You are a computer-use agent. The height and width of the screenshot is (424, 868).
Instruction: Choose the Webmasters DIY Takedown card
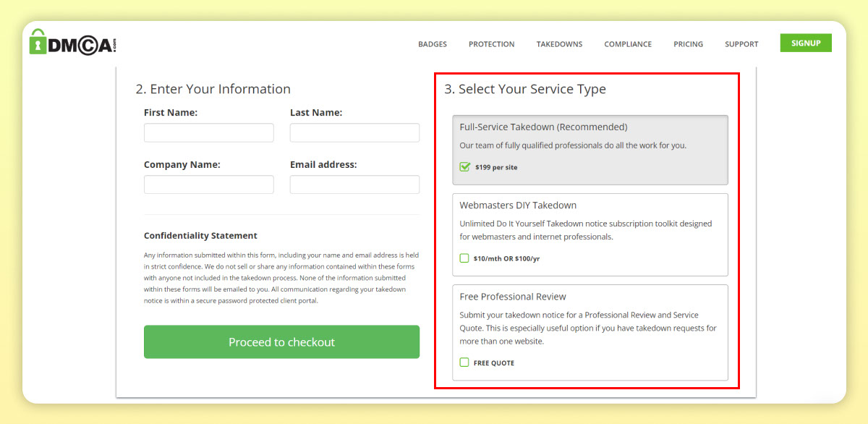[590, 224]
